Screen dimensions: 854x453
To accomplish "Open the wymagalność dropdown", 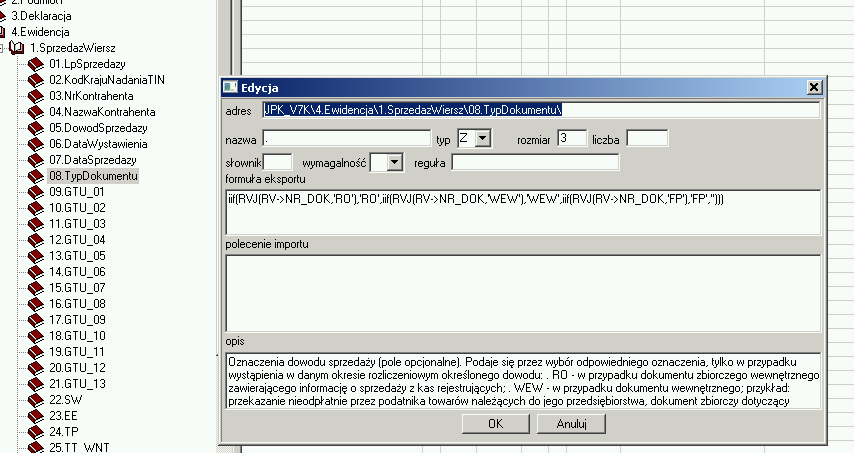I will [x=393, y=161].
